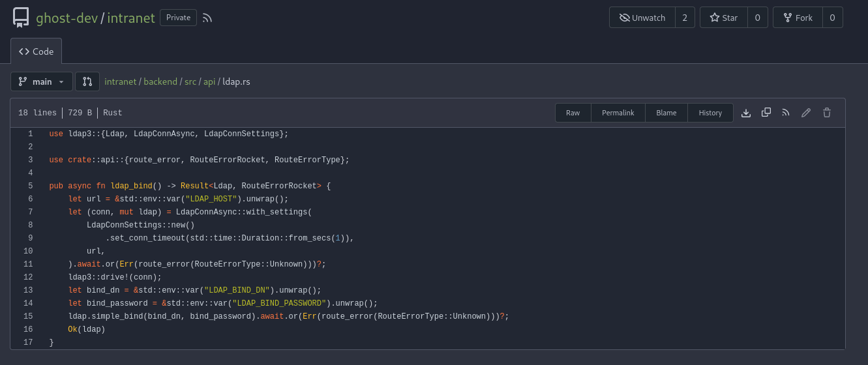Click the Private repository badge

[x=178, y=18]
